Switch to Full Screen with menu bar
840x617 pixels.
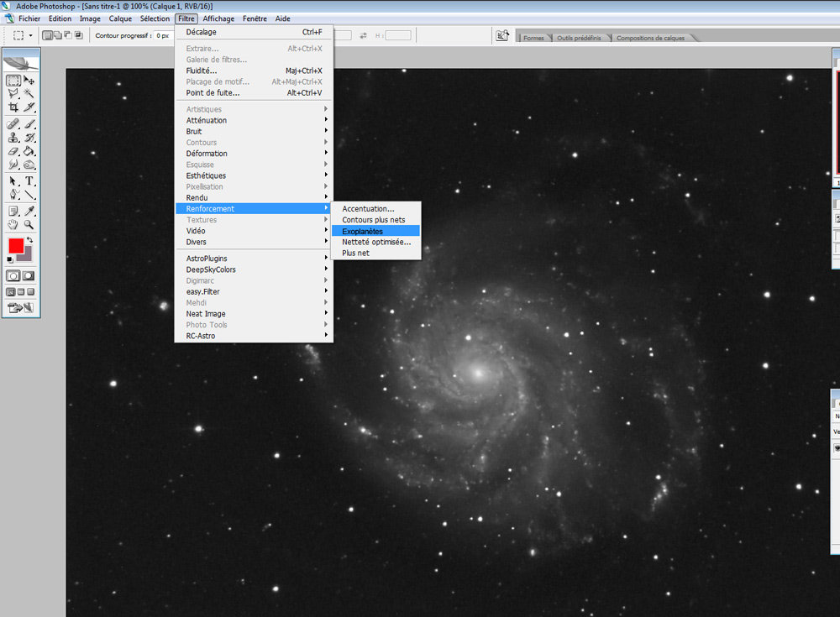(x=21, y=292)
